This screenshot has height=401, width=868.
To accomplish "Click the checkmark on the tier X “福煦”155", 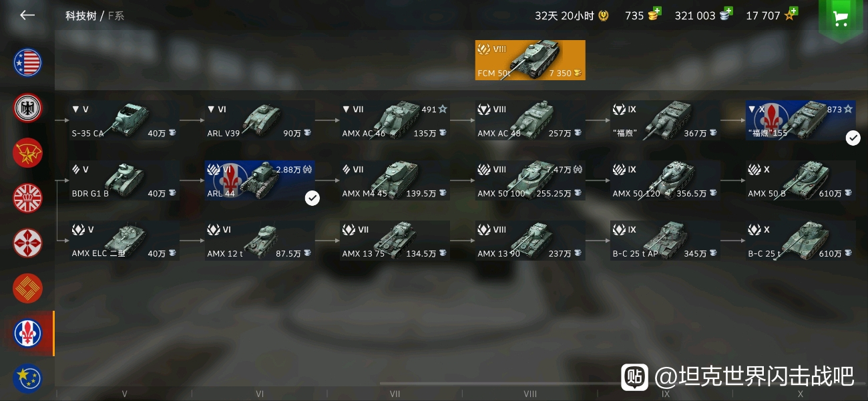I will [853, 138].
